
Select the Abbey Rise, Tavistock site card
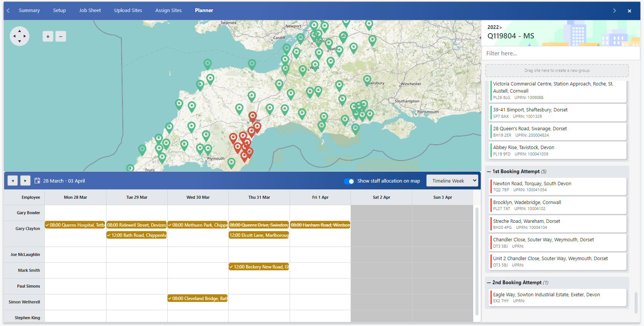(558, 151)
